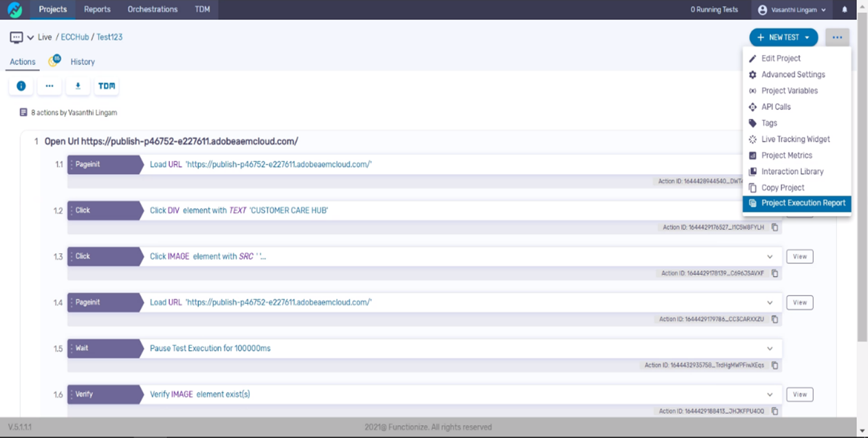
Task: Open the Vasanthi Lingam account dropdown
Action: (x=792, y=10)
